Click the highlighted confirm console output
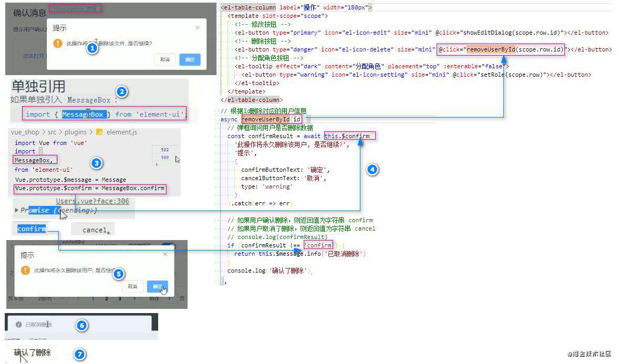This screenshot has height=364, width=619. pyautogui.click(x=32, y=228)
